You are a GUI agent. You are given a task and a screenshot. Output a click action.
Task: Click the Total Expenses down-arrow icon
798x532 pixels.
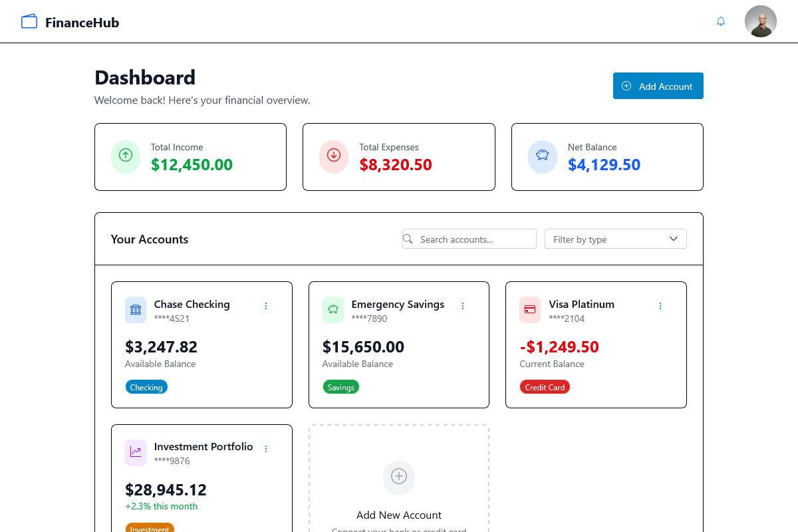tap(334, 156)
